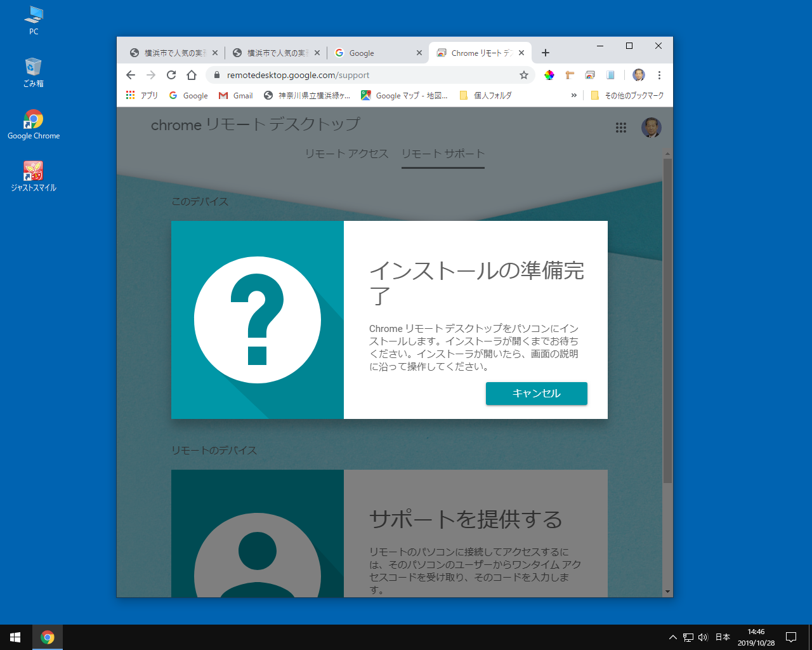Viewport: 812px width, 650px height.
Task: Show hidden tray icons with the chevron
Action: coord(673,637)
